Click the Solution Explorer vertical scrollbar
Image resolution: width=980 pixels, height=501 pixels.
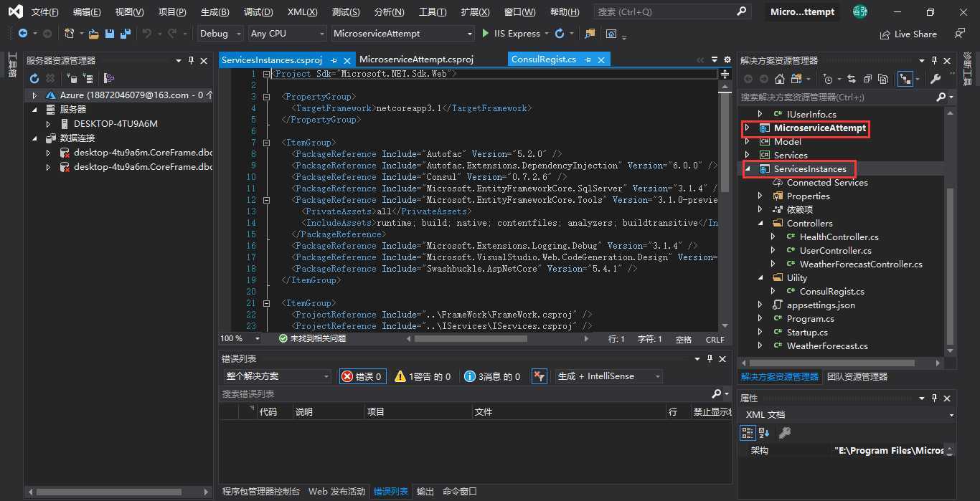[951, 265]
